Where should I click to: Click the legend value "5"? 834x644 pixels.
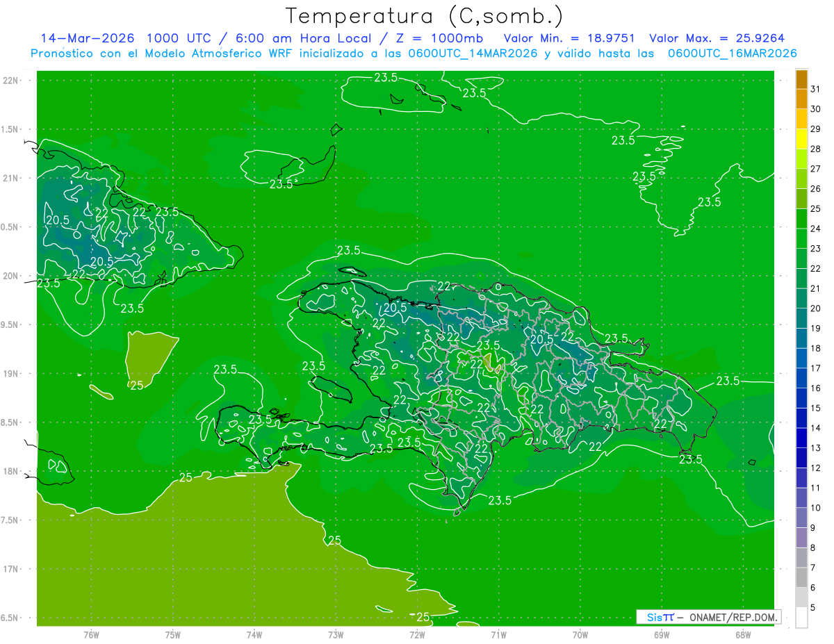point(813,608)
